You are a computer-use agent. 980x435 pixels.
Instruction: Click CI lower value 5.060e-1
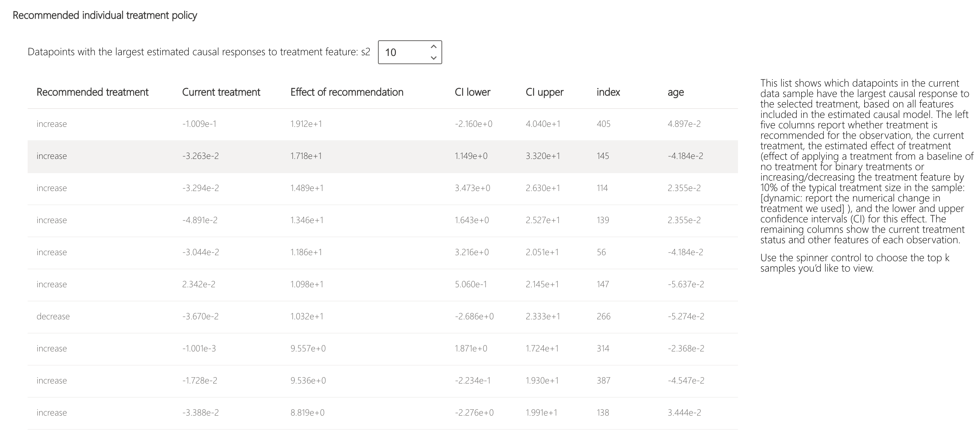coord(471,285)
